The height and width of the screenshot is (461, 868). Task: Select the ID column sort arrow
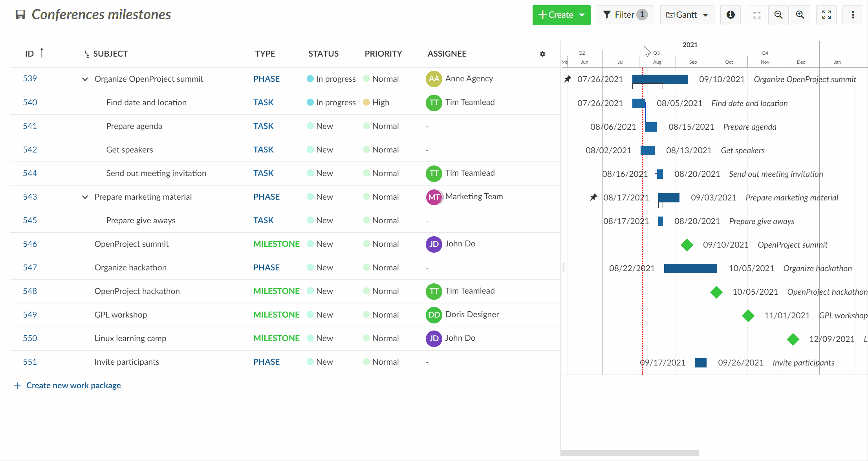[x=42, y=53]
